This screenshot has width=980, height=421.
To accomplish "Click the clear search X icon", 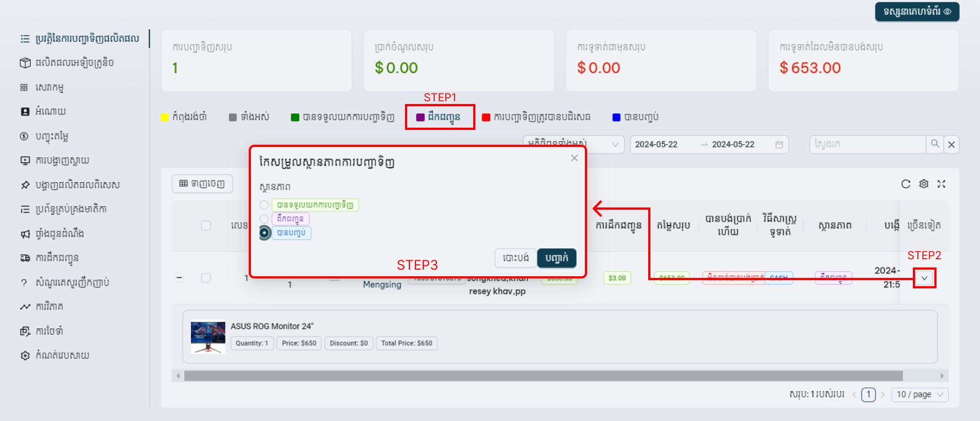I will pyautogui.click(x=952, y=145).
